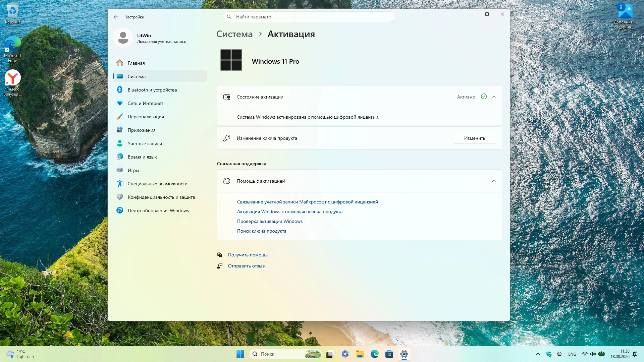Select the Microsoft Edge desktop shortcut
This screenshot has width=644, height=362.
[12, 49]
